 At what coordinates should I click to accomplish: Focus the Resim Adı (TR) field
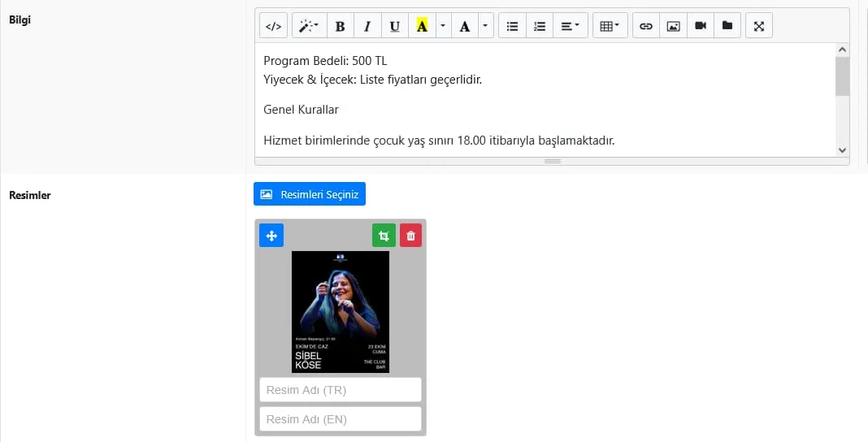(x=341, y=390)
